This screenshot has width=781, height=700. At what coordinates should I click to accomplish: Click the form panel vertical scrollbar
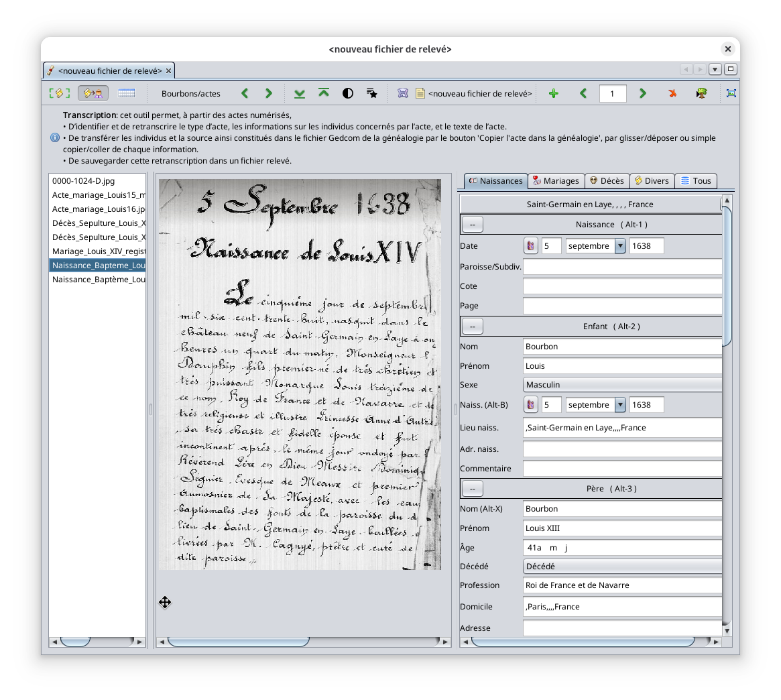727,415
